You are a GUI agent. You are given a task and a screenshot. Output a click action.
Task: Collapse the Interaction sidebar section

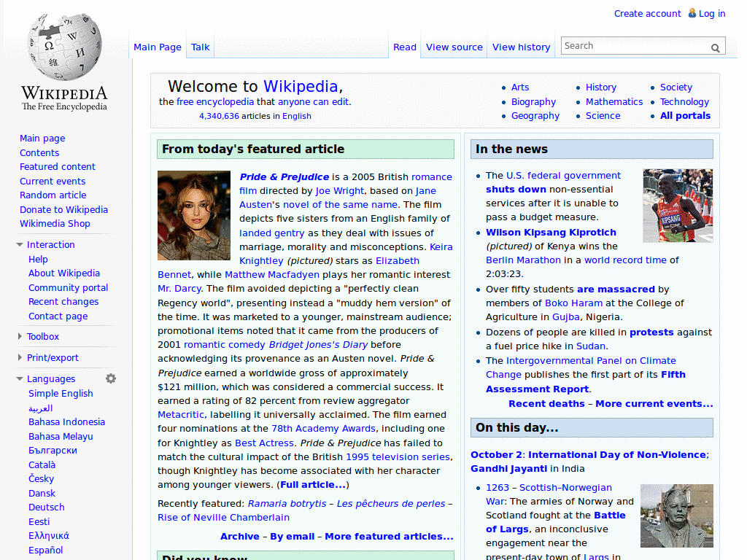(20, 245)
